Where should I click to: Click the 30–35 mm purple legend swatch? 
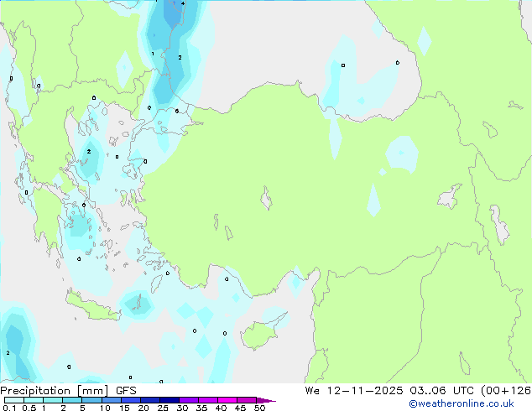pos(189,400)
